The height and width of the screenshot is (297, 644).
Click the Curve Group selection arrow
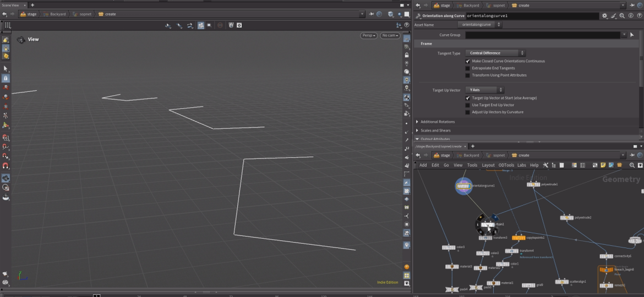click(x=632, y=35)
